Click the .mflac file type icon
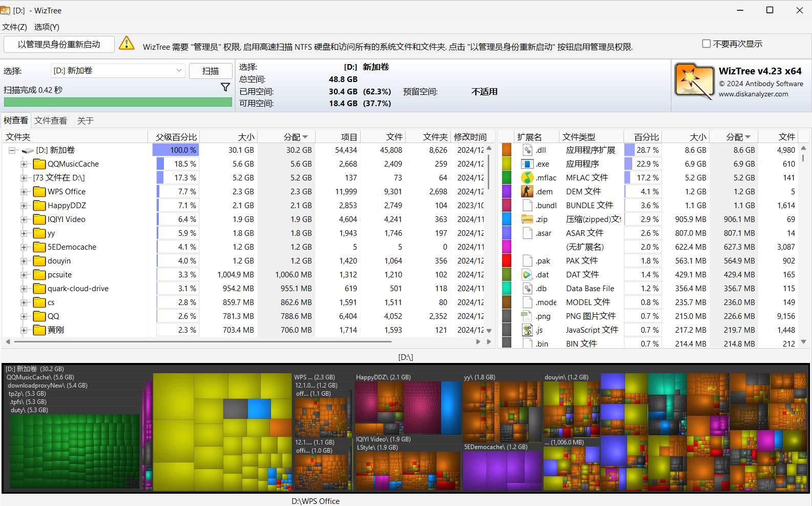The image size is (812, 506). 527,177
